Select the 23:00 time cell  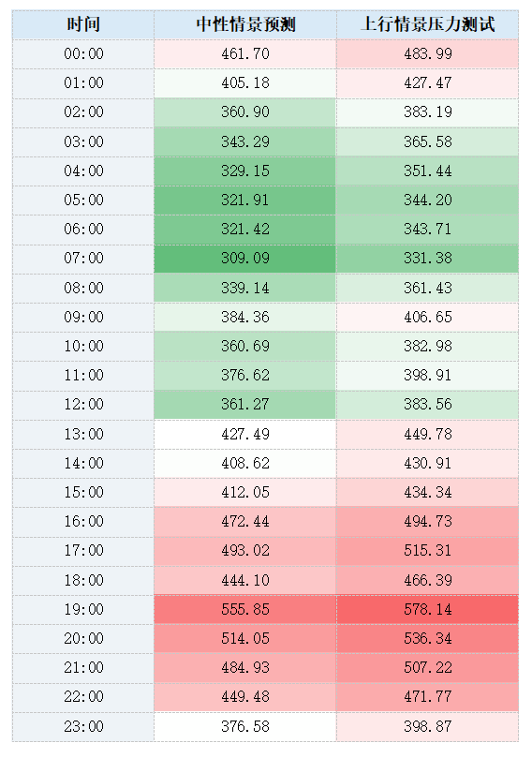pos(83,726)
